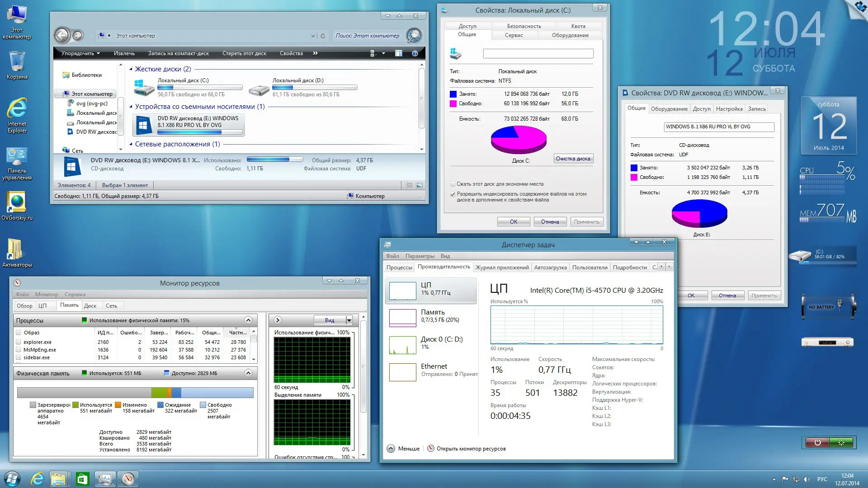Switch to the Безопасность tab

coord(524,26)
